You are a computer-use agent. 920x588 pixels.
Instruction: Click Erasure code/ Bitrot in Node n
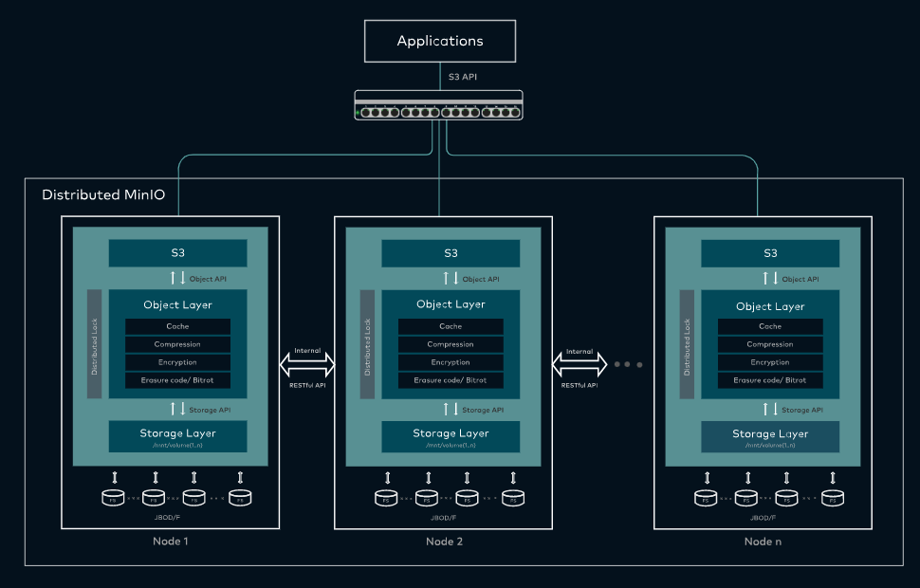(x=770, y=380)
